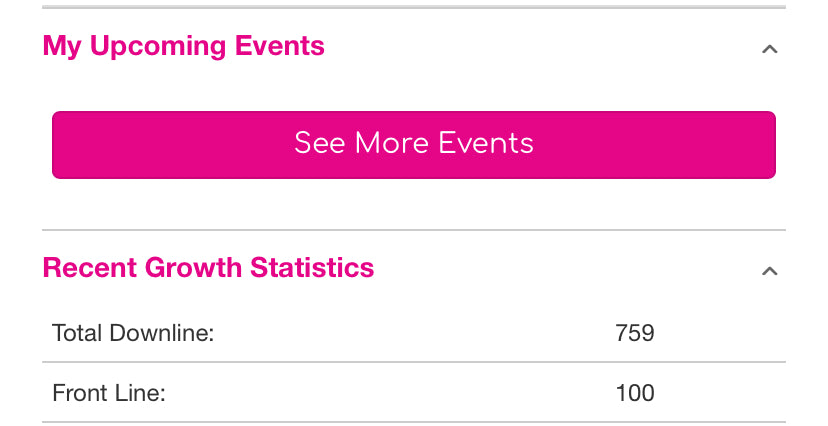
Task: Click the Recent Growth Statistics heading
Action: [208, 268]
